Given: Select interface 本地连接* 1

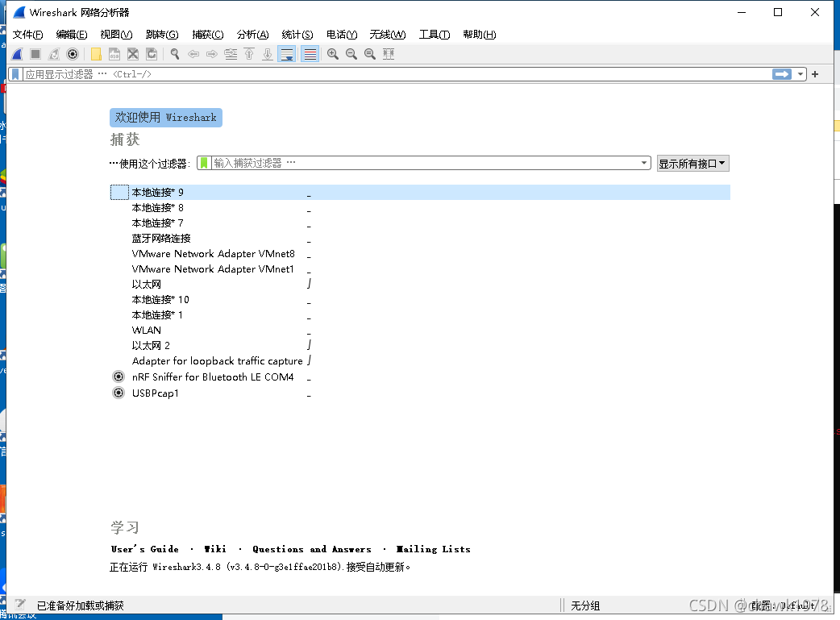Looking at the screenshot, I should tap(420, 315).
